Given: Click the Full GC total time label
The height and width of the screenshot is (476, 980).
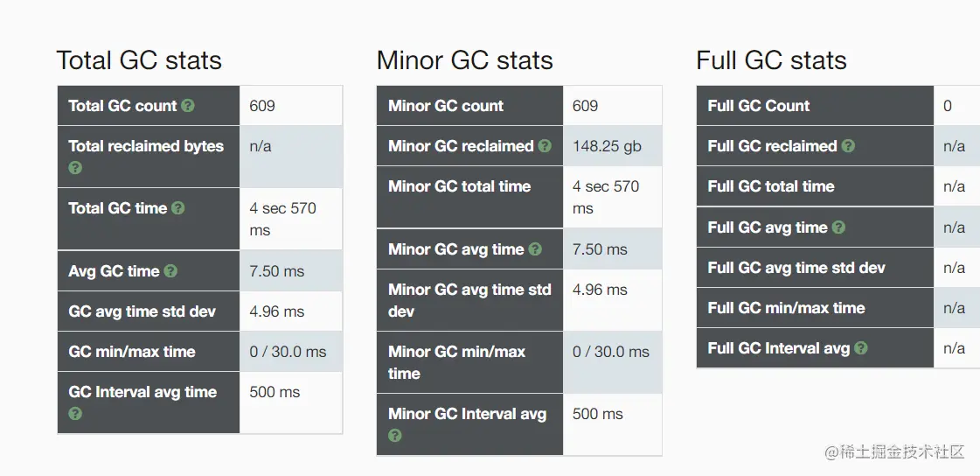Looking at the screenshot, I should (x=771, y=186).
